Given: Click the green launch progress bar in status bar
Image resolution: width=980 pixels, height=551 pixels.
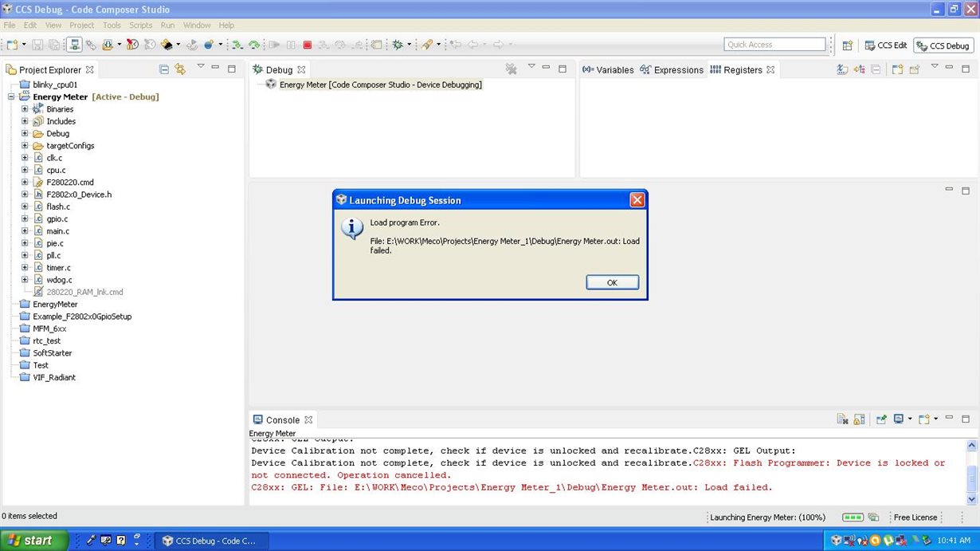Looking at the screenshot, I should coord(853,518).
